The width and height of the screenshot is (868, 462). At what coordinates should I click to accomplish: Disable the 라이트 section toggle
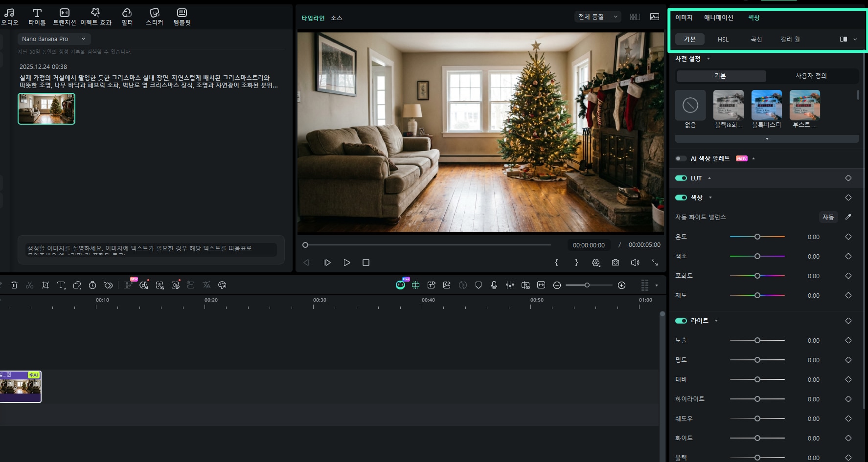coord(681,321)
